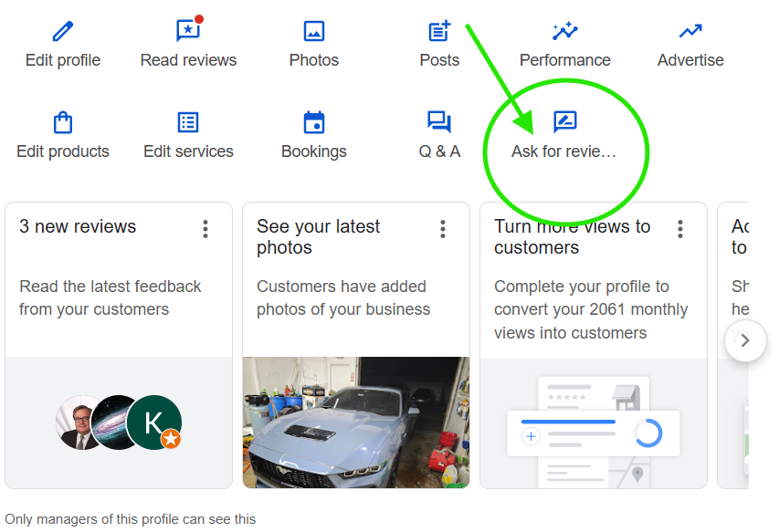
Task: Open the Photos section icon
Action: 313,31
